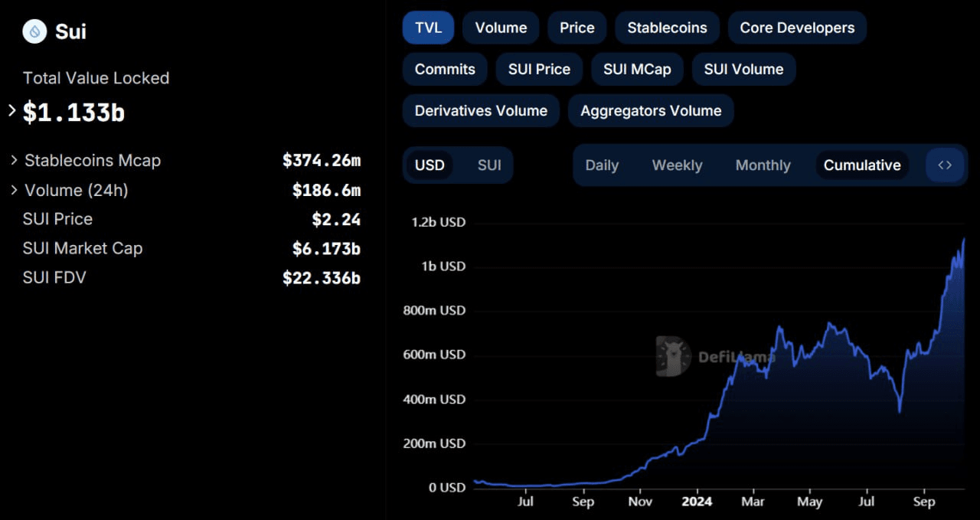Show the Commits metric on chart
The width and height of the screenshot is (980, 520).
(x=445, y=69)
